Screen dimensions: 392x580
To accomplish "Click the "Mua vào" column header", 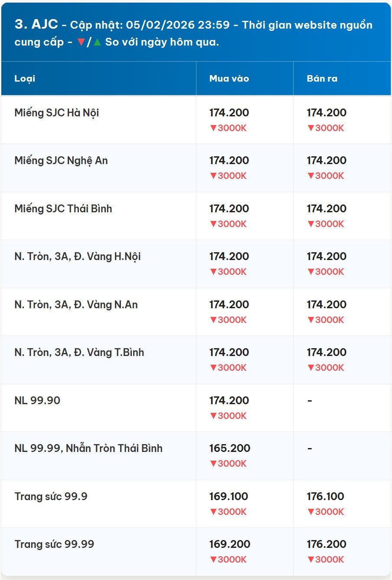I will click(x=229, y=79).
